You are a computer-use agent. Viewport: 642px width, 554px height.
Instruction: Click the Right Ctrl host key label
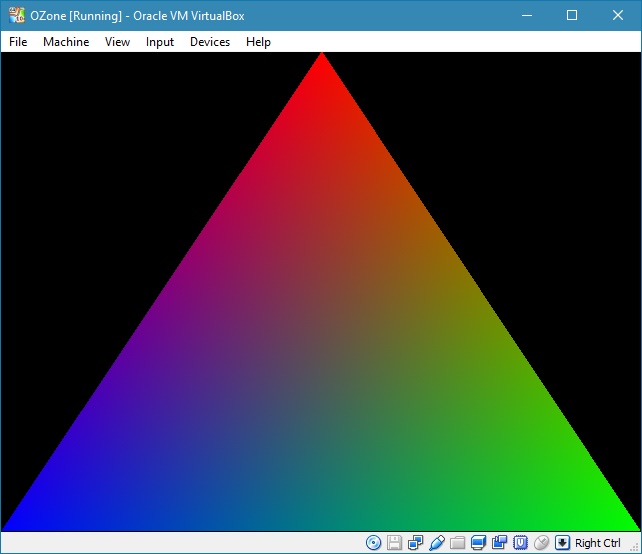[x=597, y=543]
